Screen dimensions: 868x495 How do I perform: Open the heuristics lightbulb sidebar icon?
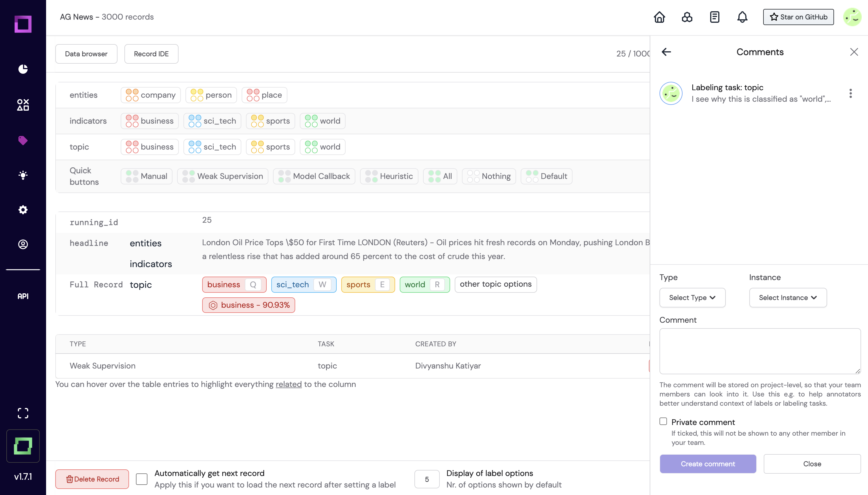point(23,175)
